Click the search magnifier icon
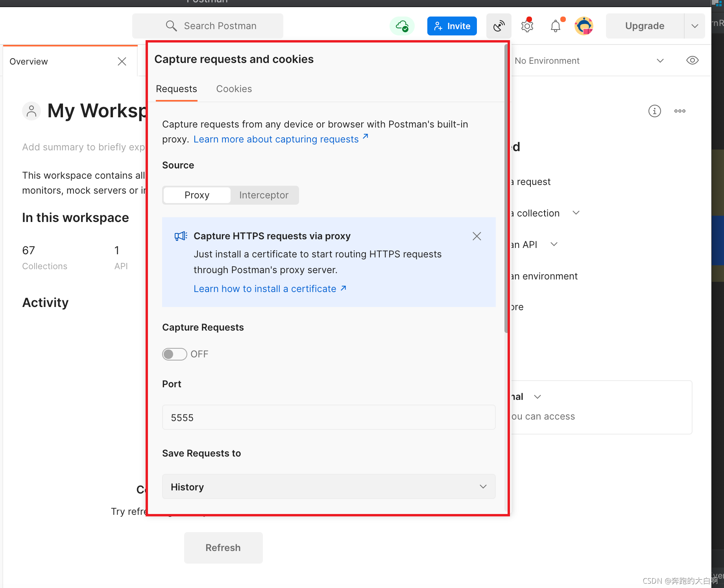This screenshot has width=724, height=588. [x=171, y=26]
